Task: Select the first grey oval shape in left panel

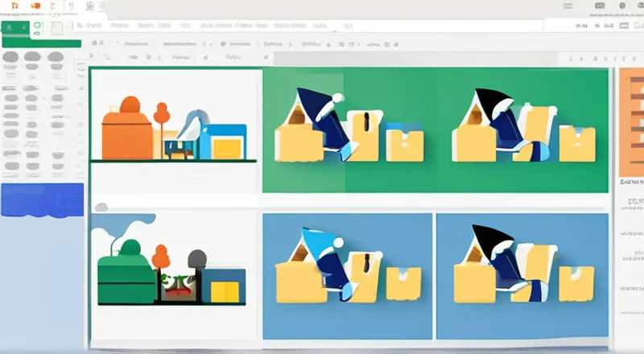Action: tap(11, 57)
